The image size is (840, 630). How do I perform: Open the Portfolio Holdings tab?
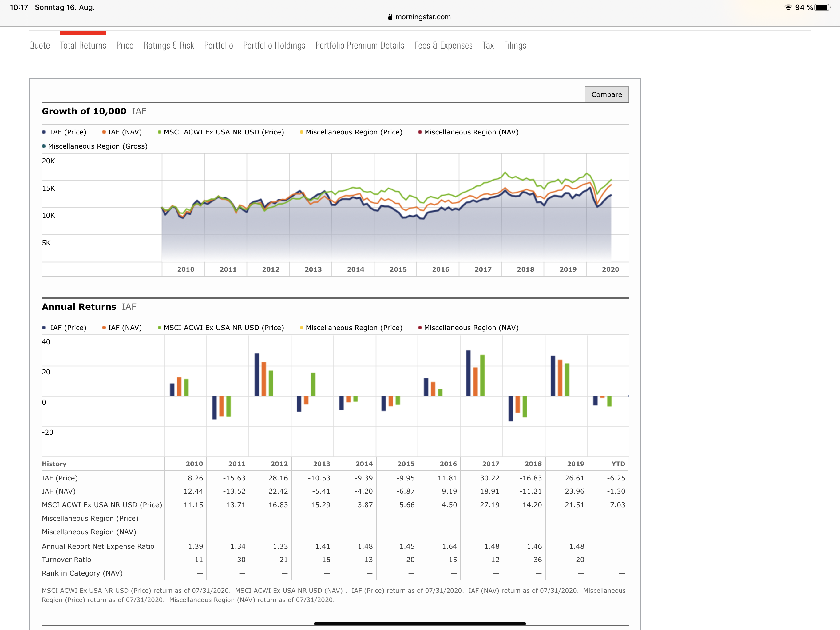(274, 46)
